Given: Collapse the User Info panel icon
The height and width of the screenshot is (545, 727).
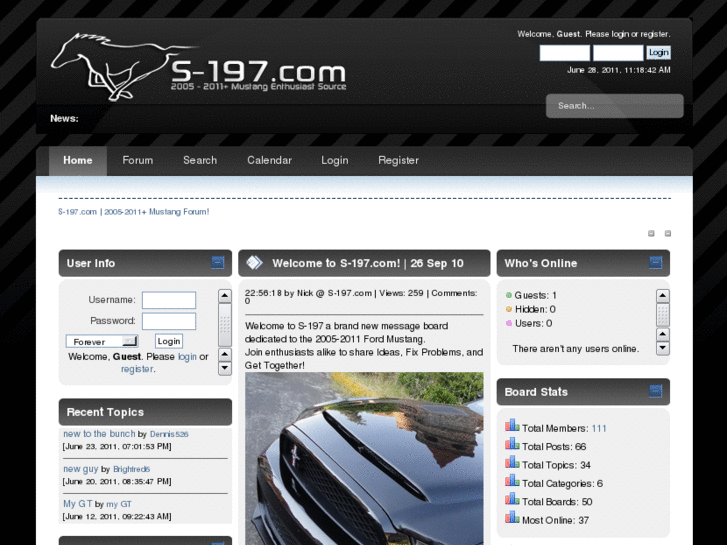Looking at the screenshot, I should click(218, 263).
